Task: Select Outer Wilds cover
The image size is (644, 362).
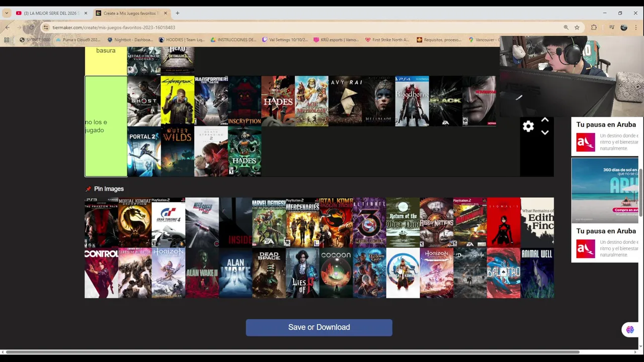Action: click(178, 151)
